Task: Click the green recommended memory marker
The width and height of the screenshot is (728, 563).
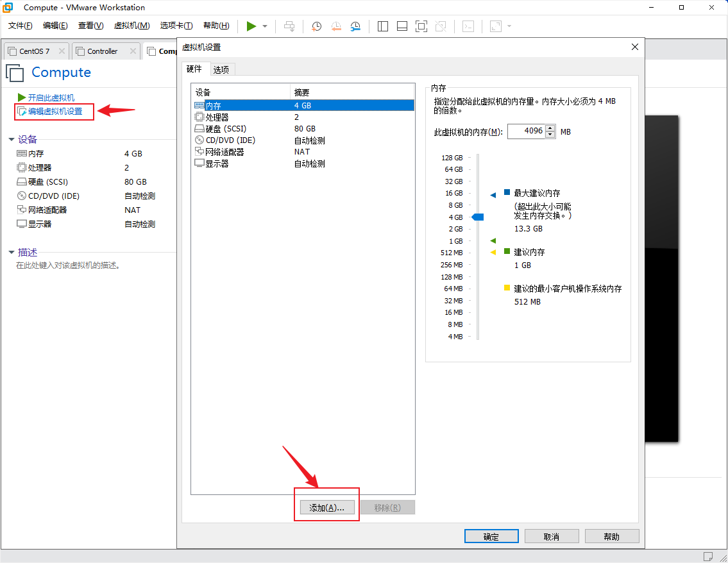Action: [x=493, y=240]
